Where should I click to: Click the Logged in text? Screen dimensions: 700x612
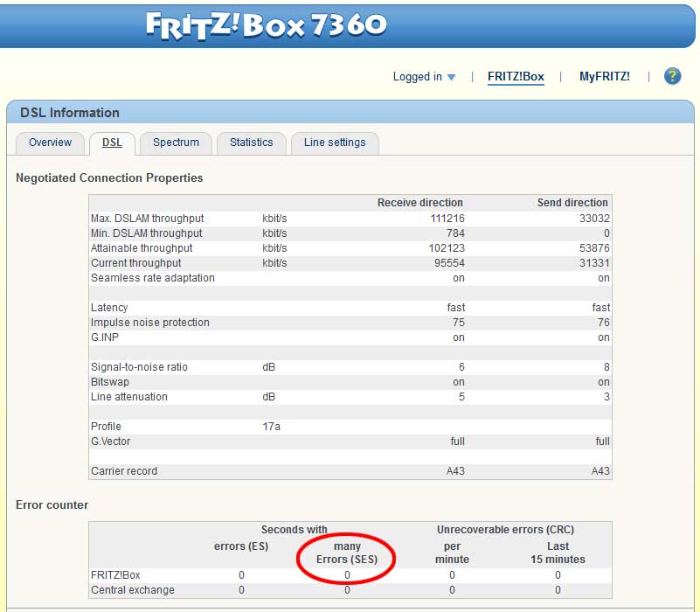[418, 77]
